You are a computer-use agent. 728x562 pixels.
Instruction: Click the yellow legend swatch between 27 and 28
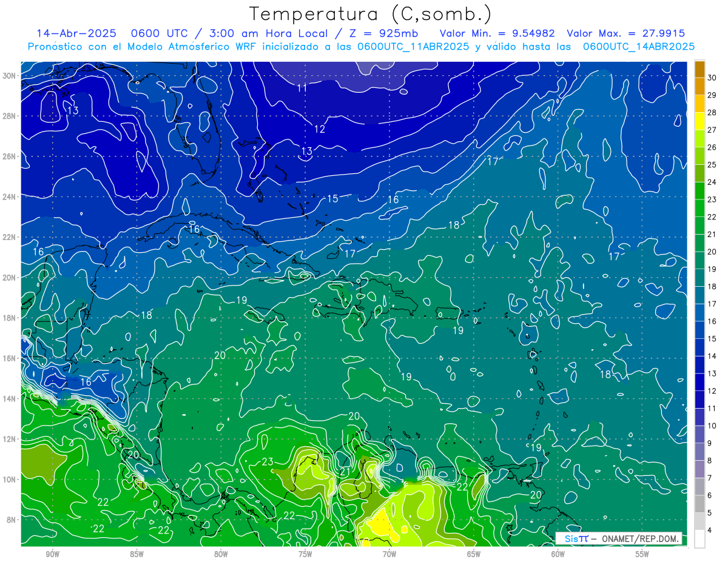[x=699, y=121]
